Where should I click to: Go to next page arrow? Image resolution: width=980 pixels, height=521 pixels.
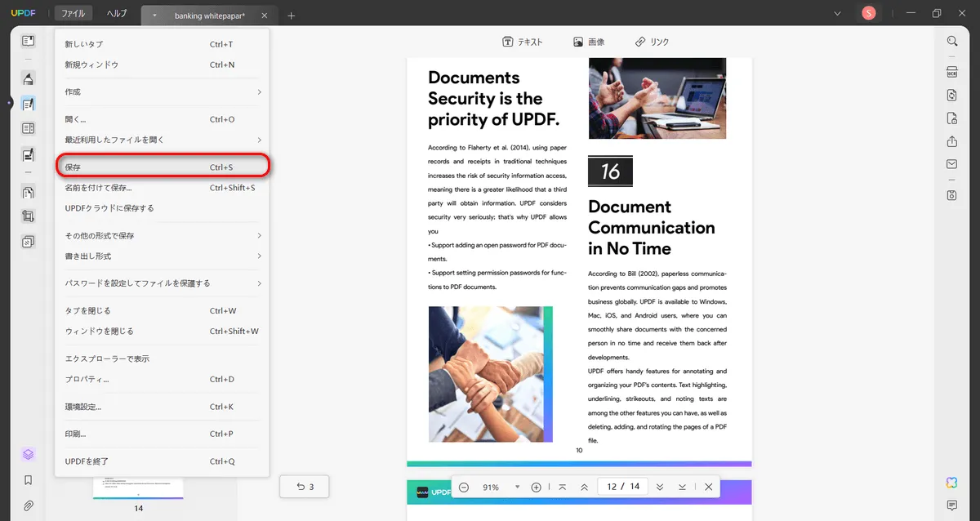(660, 487)
